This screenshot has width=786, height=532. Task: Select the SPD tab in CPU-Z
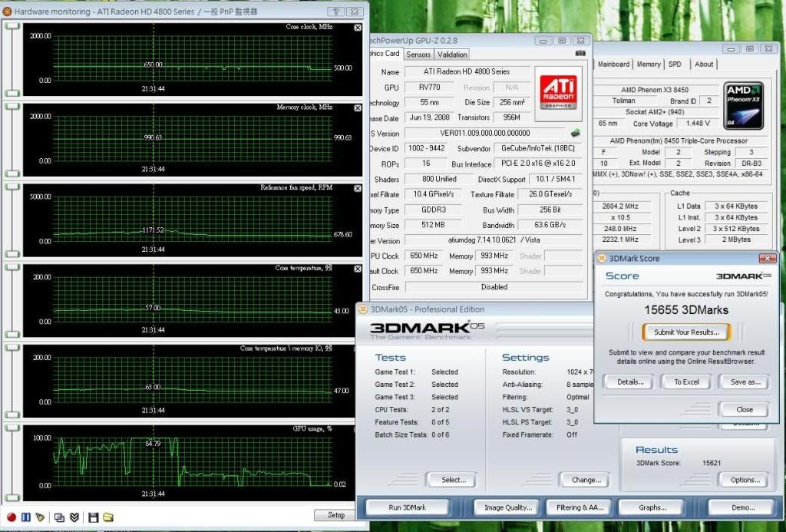click(675, 64)
